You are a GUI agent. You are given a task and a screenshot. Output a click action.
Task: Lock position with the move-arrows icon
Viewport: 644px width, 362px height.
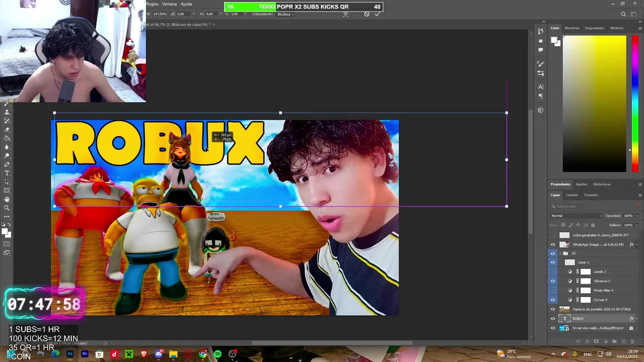[x=578, y=225]
